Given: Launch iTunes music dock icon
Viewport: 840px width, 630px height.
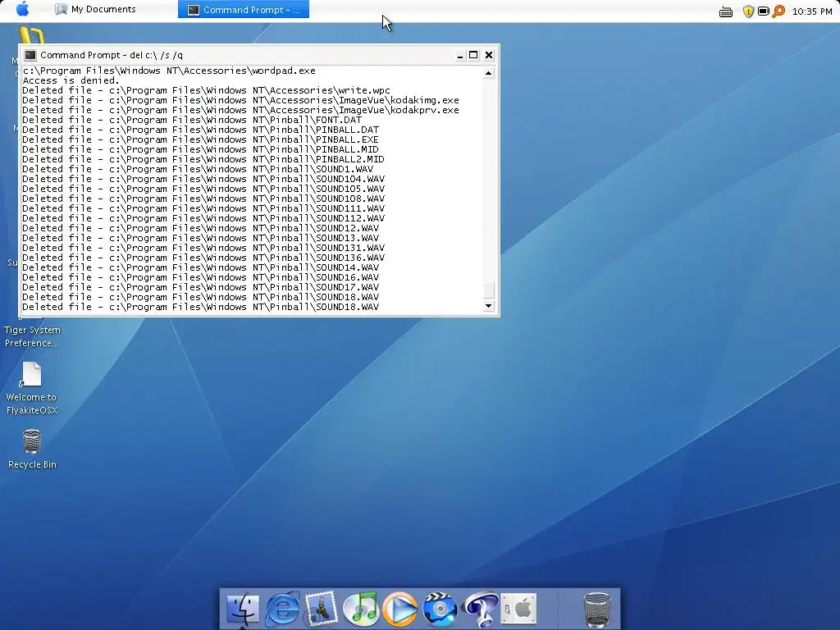Looking at the screenshot, I should pos(361,609).
